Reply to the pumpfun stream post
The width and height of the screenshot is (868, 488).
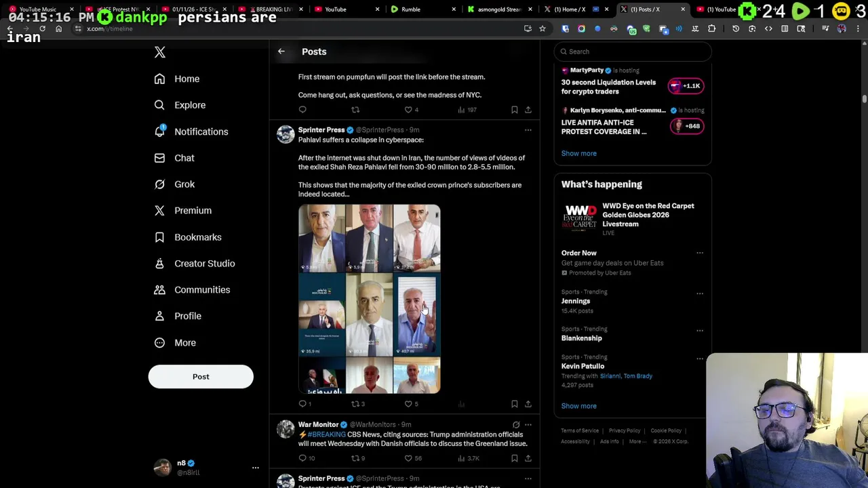(x=302, y=110)
